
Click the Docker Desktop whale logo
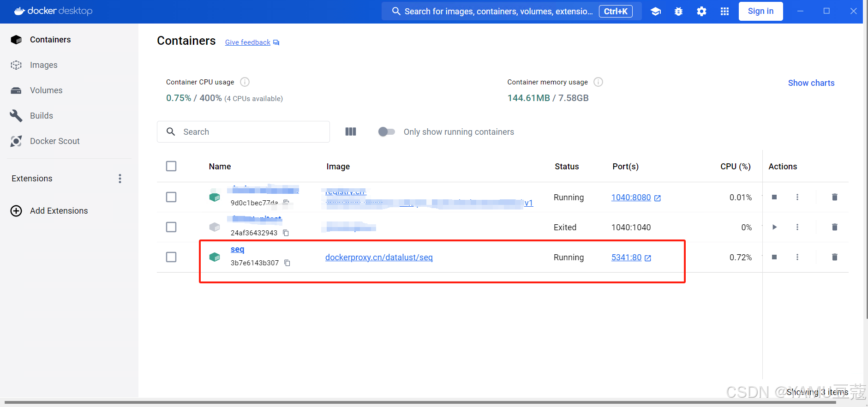coord(19,11)
